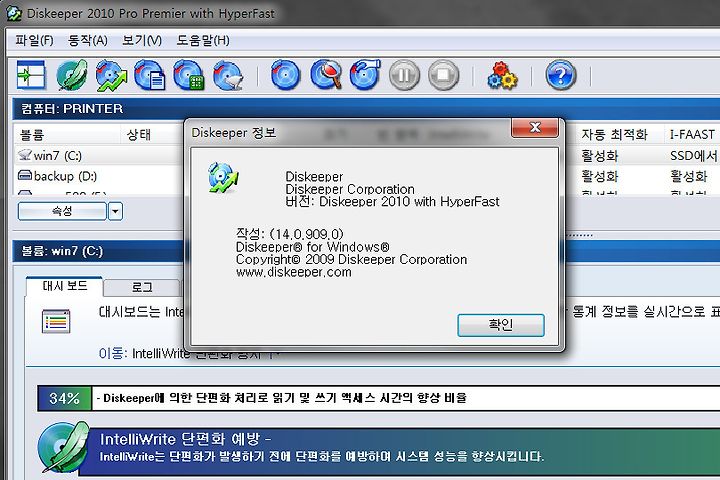Click the 34% improvement indicator

64,398
